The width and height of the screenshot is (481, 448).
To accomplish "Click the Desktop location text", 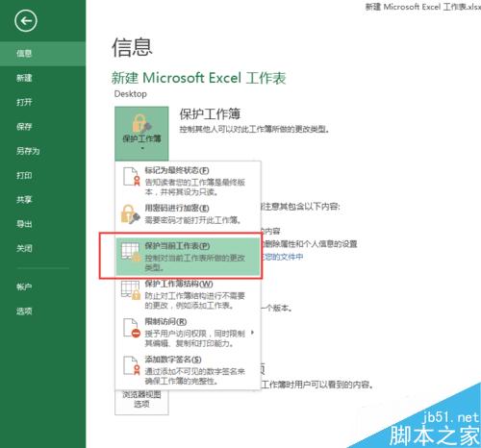I will click(131, 94).
